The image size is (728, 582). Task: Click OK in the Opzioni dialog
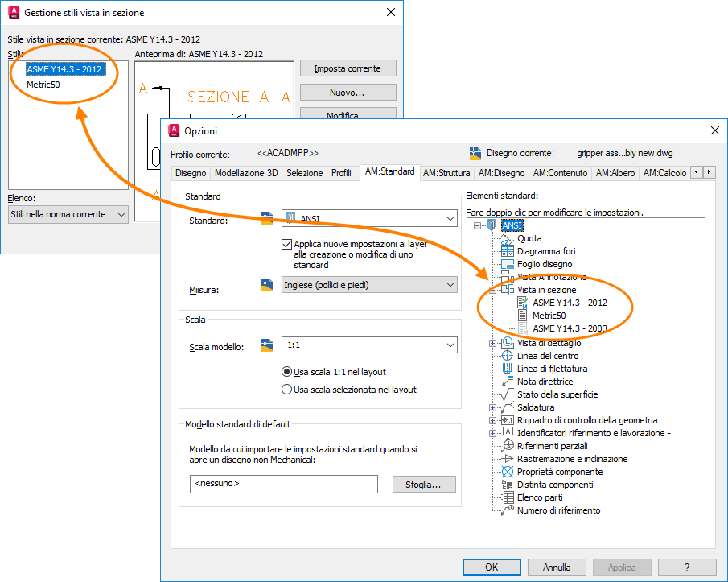492,568
